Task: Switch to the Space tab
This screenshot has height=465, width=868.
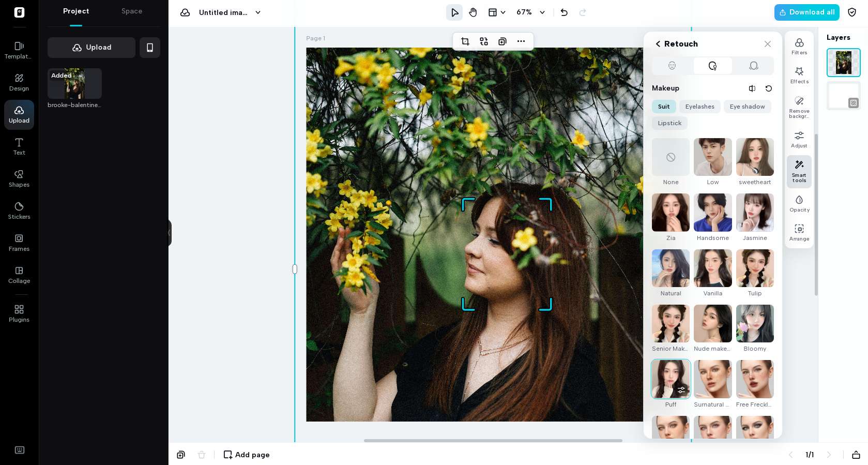Action: tap(132, 11)
